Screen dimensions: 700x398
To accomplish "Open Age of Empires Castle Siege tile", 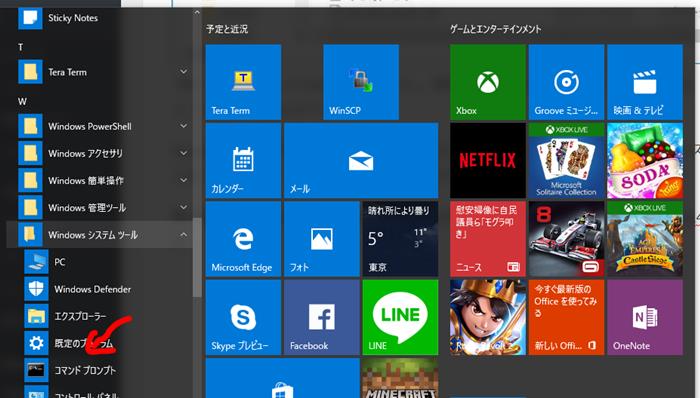I will point(645,239).
